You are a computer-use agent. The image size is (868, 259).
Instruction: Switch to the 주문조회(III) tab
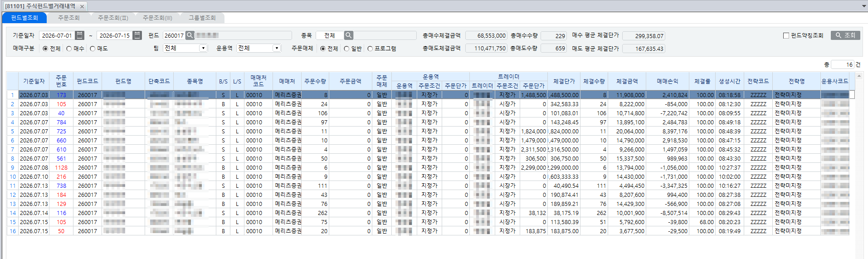pos(157,18)
